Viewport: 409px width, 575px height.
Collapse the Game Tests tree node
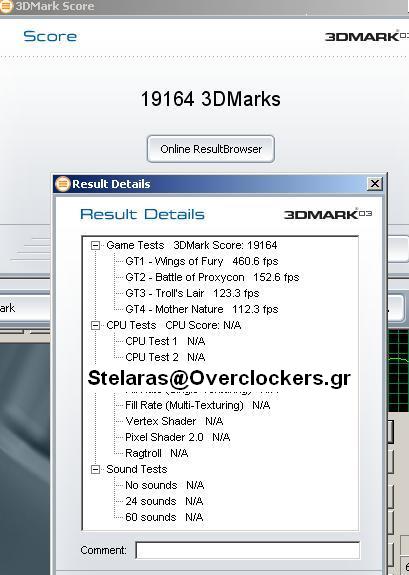(x=95, y=245)
